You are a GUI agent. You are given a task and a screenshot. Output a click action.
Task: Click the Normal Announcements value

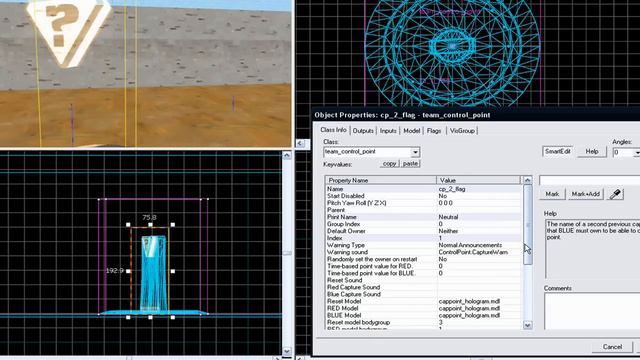[x=470, y=245]
